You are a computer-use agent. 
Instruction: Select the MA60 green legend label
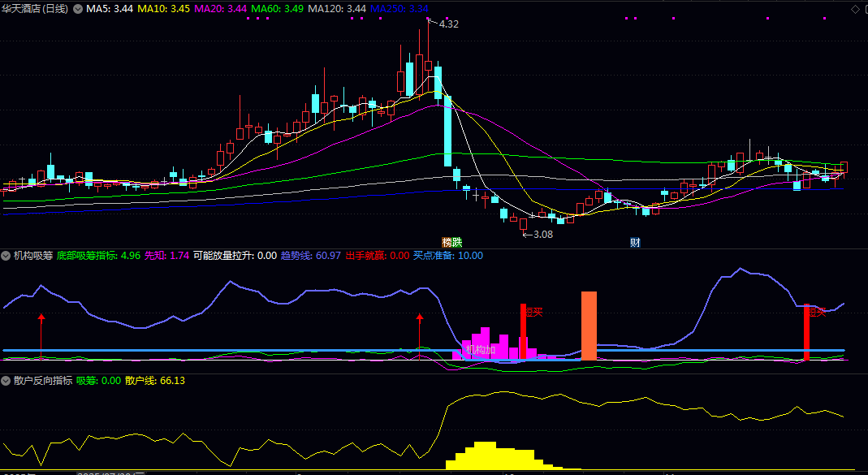tap(277, 9)
